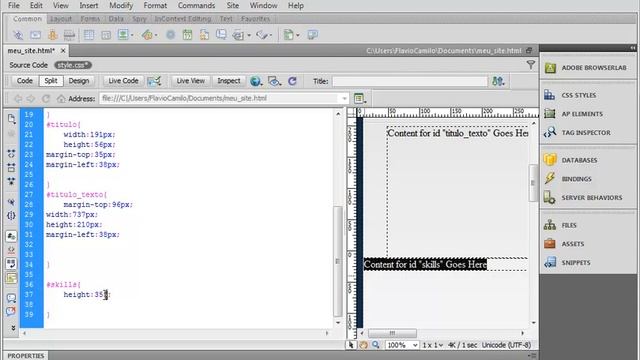Insert a table from the Common toolbar
The image size is (640, 360).
tap(89, 35)
